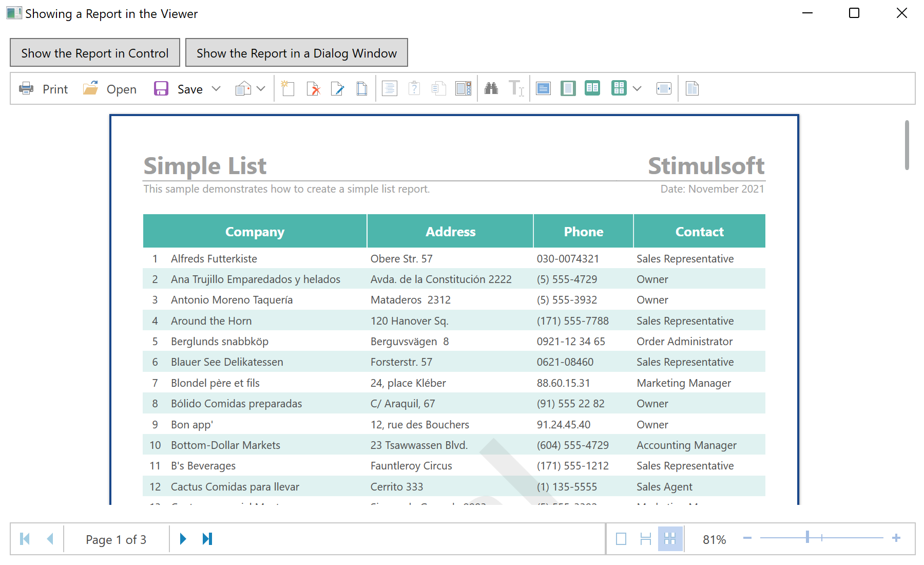Click the Page 1 of 3 indicator

(116, 540)
